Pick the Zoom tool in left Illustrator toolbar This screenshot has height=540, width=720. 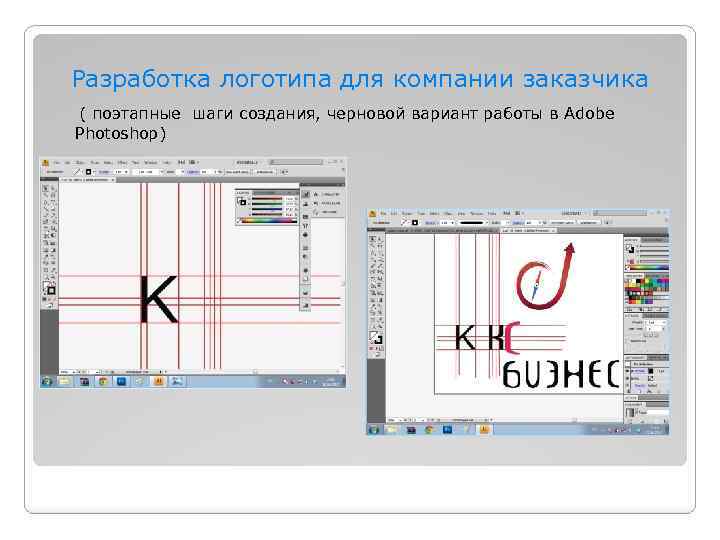[52, 277]
